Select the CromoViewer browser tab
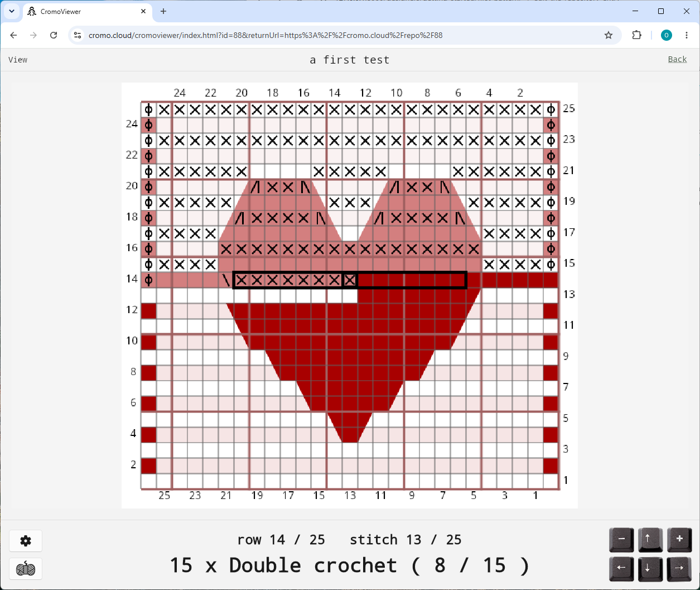The width and height of the screenshot is (700, 590). click(x=88, y=11)
